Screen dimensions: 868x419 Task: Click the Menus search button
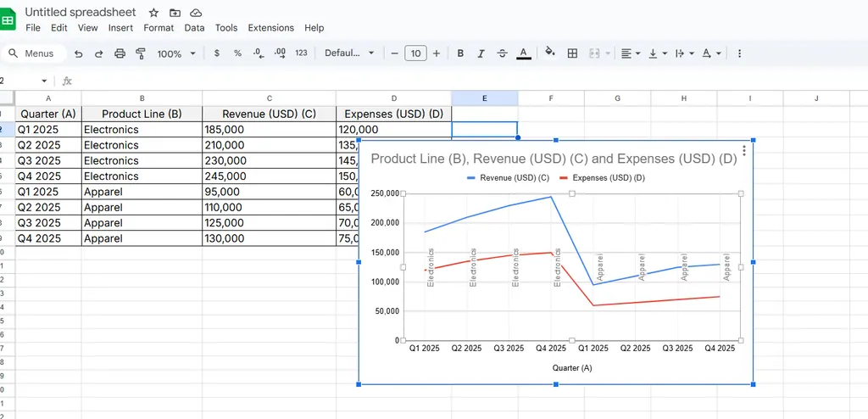point(31,53)
